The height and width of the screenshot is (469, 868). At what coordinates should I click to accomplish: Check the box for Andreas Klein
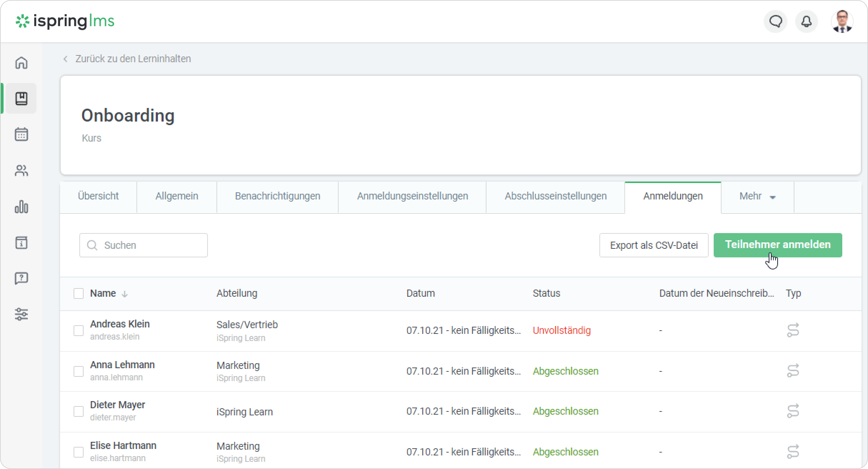79,330
